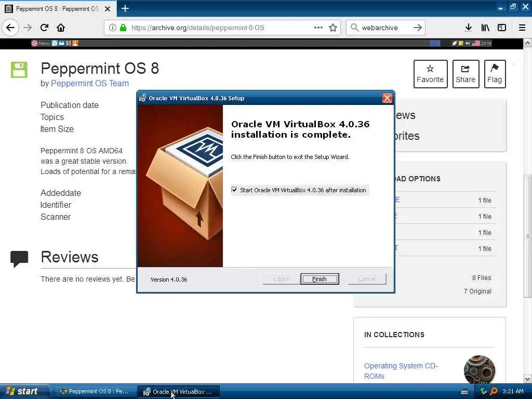Click the Share button
Image resolution: width=532 pixels, height=399 pixels.
(465, 74)
